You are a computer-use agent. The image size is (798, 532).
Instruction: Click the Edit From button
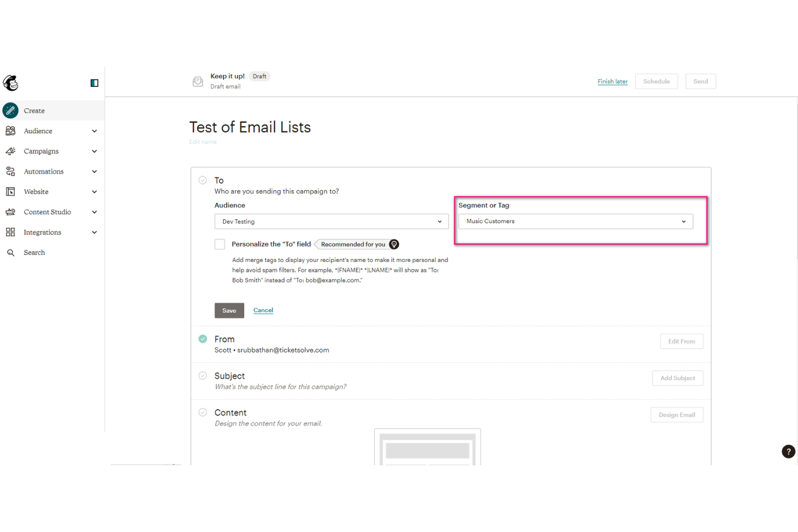click(x=682, y=341)
